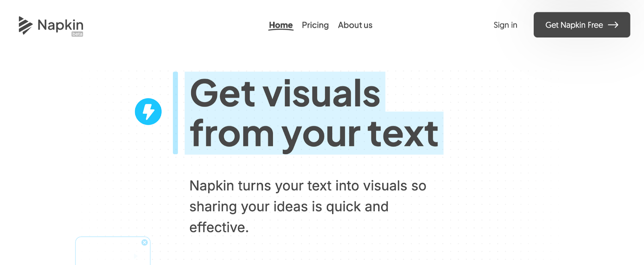The height and width of the screenshot is (265, 644).
Task: Click the word "visuals" in the large headline
Action: [321, 93]
